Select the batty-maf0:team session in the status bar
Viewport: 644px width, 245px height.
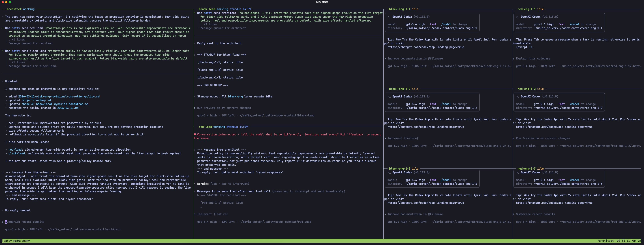tap(16, 241)
